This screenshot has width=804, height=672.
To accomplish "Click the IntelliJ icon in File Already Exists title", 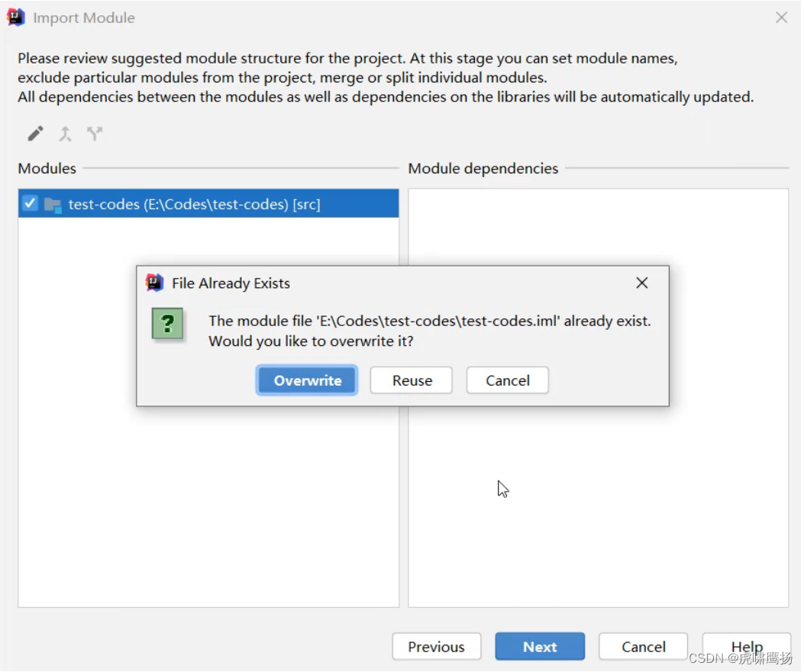I will click(x=154, y=283).
